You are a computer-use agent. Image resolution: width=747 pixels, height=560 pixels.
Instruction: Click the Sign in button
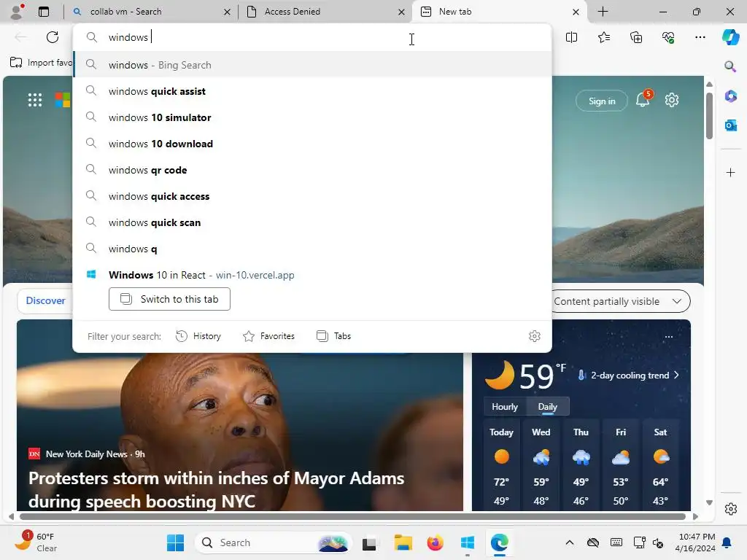point(602,101)
